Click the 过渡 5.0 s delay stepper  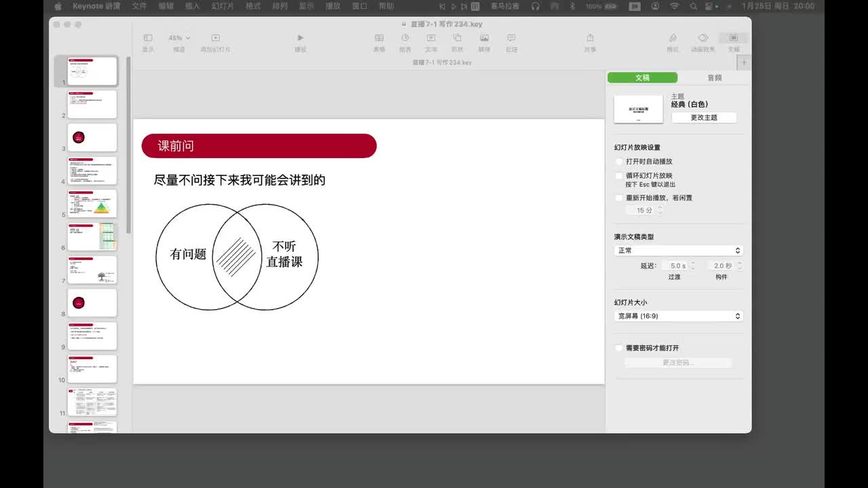(692, 266)
